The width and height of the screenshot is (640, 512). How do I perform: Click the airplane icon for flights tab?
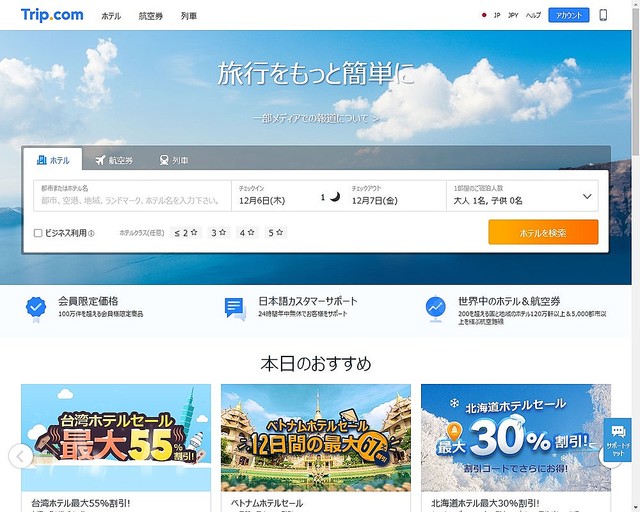100,160
